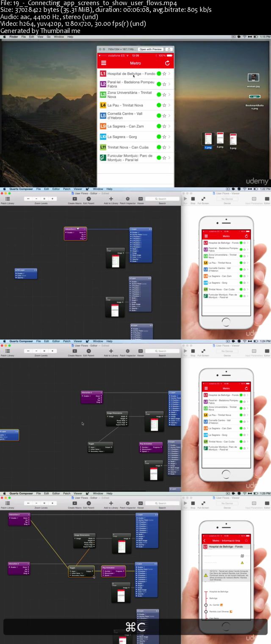Screen dimensions: 271x644
Task: Click the green Funicular Montjuïc line badge in Quick Look
Action: click(103, 158)
